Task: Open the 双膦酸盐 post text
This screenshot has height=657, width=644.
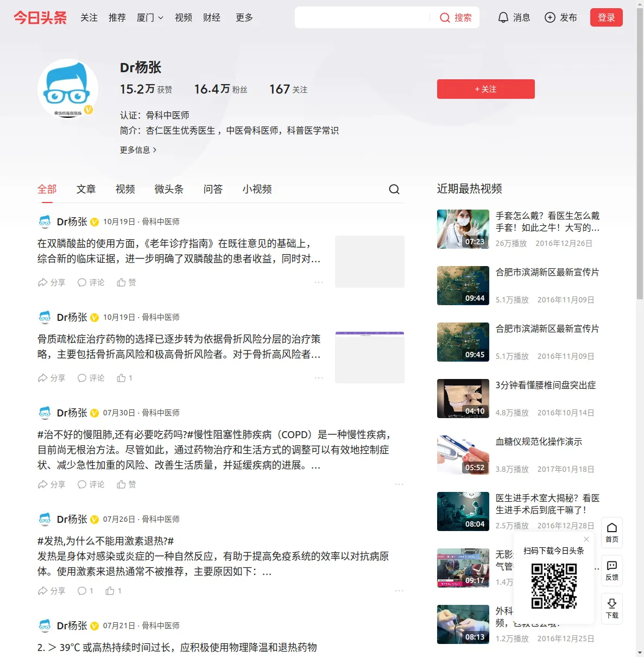Action: click(179, 251)
